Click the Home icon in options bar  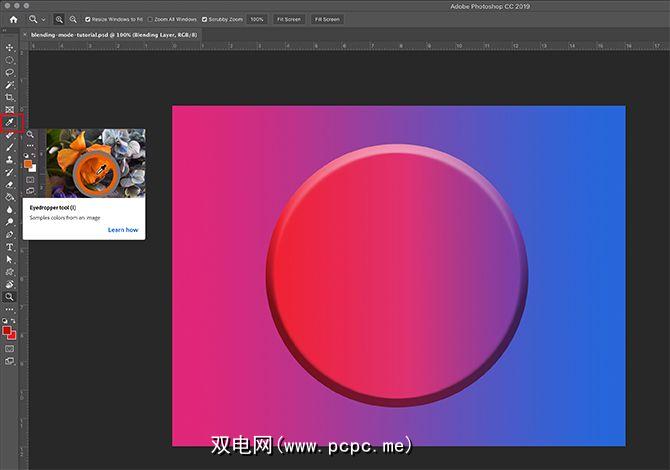click(13, 19)
